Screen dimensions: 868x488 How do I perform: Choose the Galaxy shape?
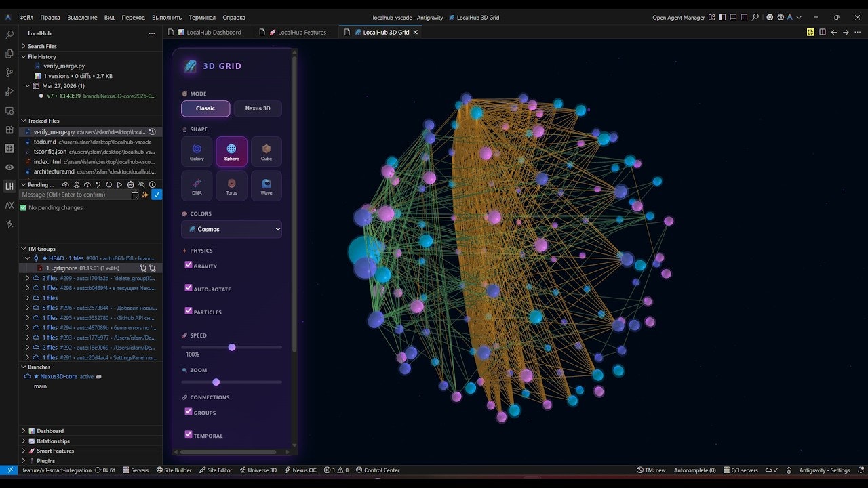[197, 151]
